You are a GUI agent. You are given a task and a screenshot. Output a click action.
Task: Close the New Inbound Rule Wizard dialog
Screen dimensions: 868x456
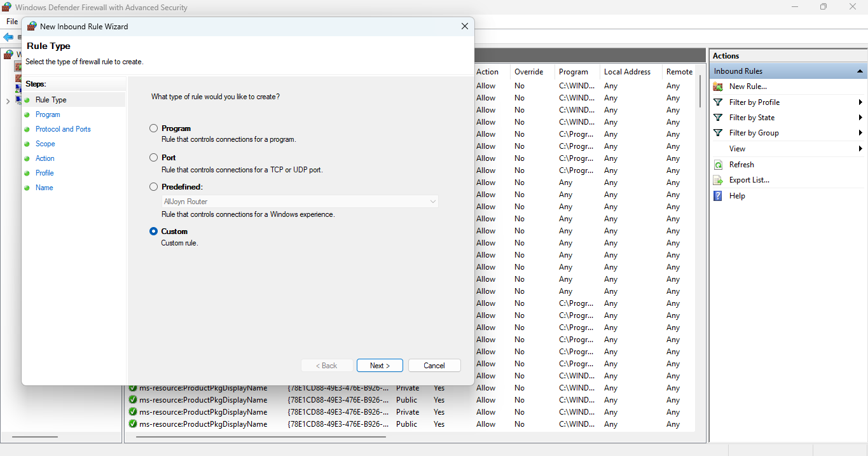[465, 26]
